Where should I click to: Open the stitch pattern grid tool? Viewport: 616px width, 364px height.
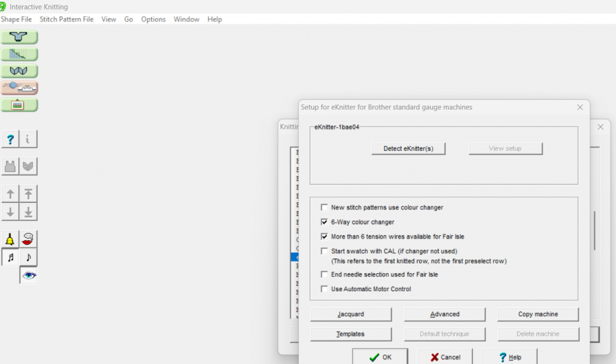19,54
